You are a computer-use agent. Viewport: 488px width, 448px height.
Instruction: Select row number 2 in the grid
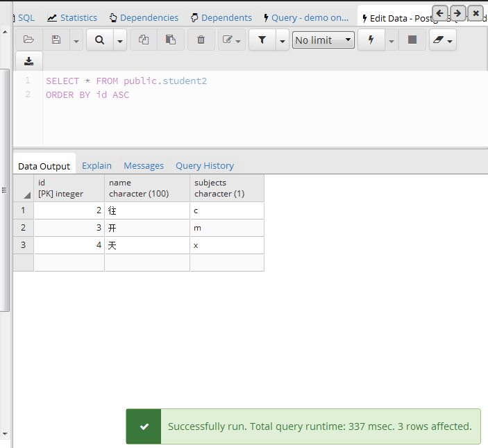tap(24, 228)
